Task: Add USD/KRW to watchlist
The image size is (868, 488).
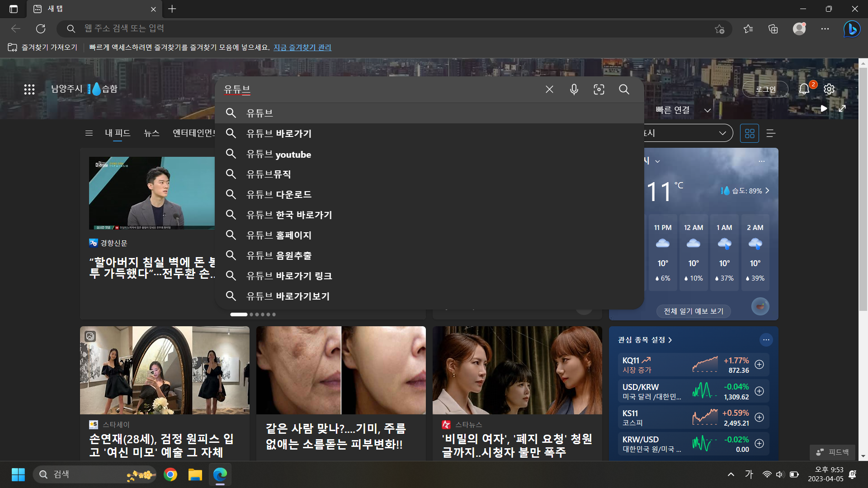Action: point(759,391)
